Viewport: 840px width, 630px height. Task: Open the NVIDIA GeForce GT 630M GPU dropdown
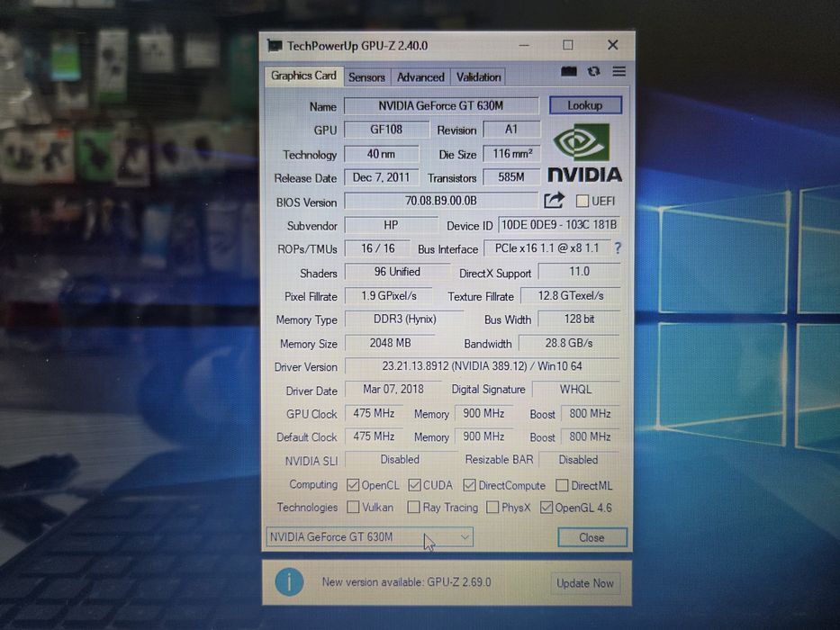pyautogui.click(x=370, y=536)
